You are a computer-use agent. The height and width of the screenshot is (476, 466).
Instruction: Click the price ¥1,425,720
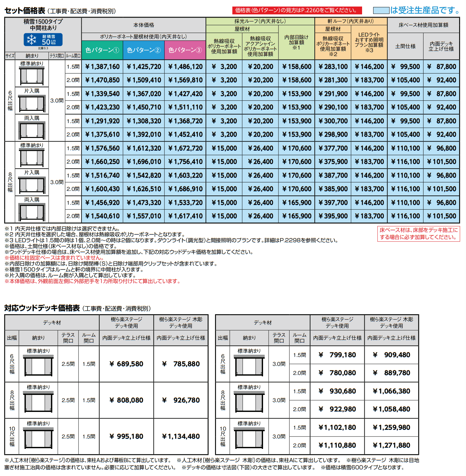(144, 67)
